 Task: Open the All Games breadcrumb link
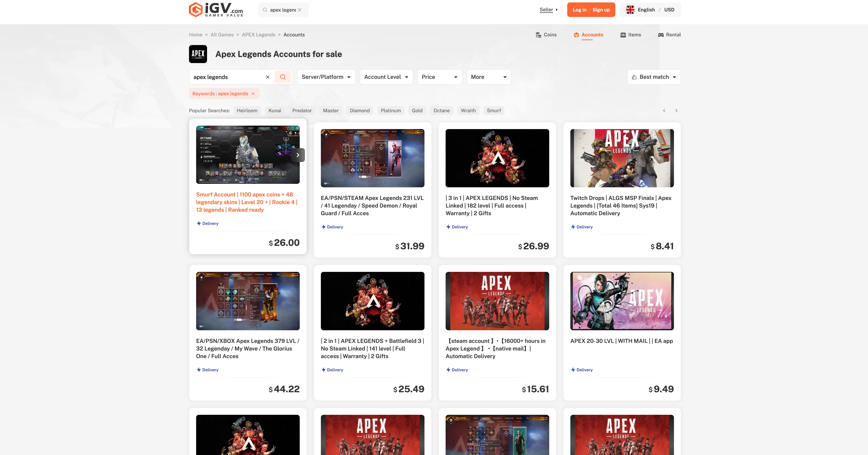222,35
